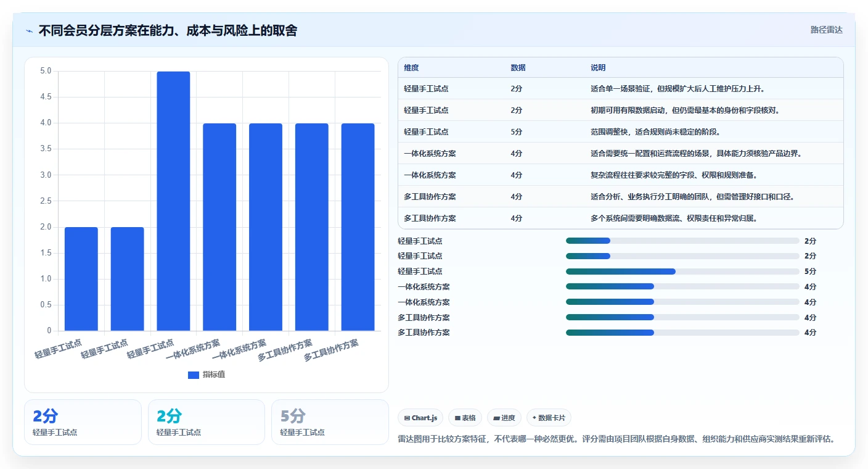
Task: Click the 说明 column header
Action: click(x=598, y=68)
